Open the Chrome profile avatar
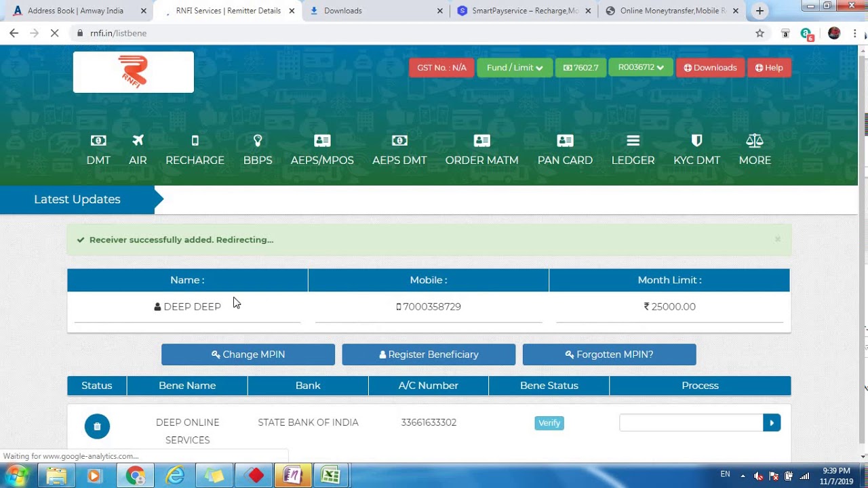The height and width of the screenshot is (488, 868). point(834,33)
